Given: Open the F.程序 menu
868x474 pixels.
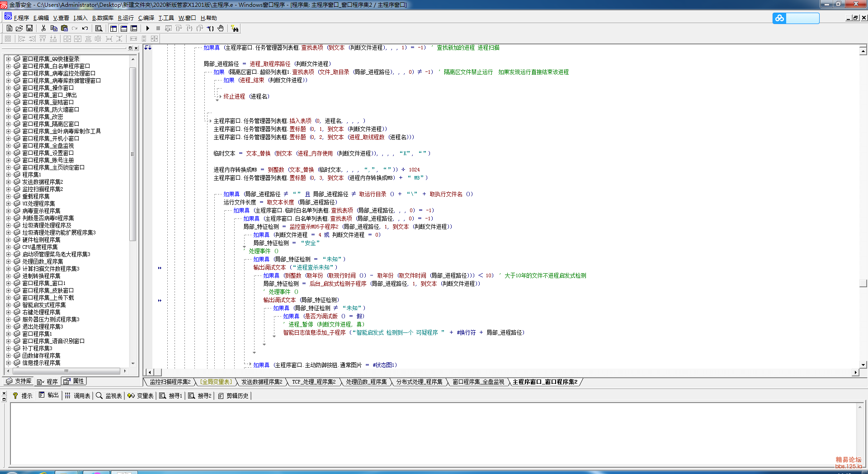Looking at the screenshot, I should (21, 18).
